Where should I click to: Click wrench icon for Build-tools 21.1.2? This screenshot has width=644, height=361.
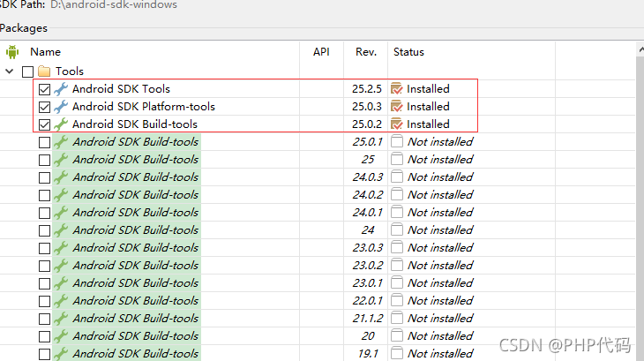(61, 319)
